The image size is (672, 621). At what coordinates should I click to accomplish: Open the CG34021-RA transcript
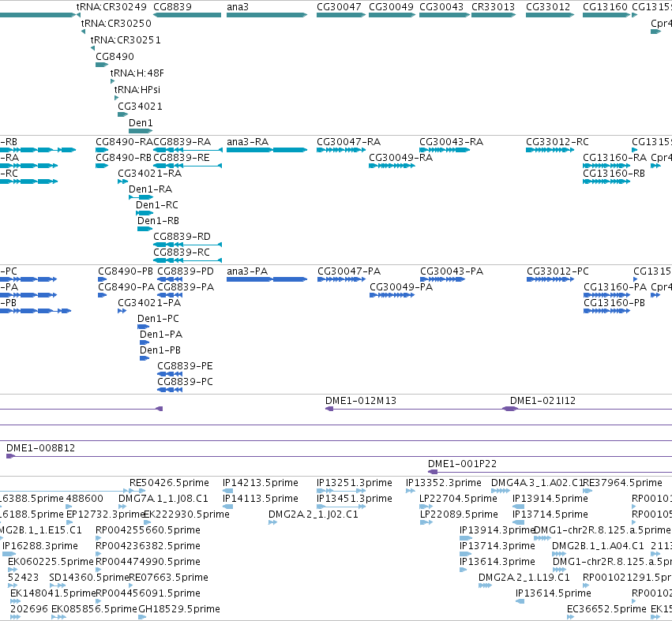[x=123, y=181]
